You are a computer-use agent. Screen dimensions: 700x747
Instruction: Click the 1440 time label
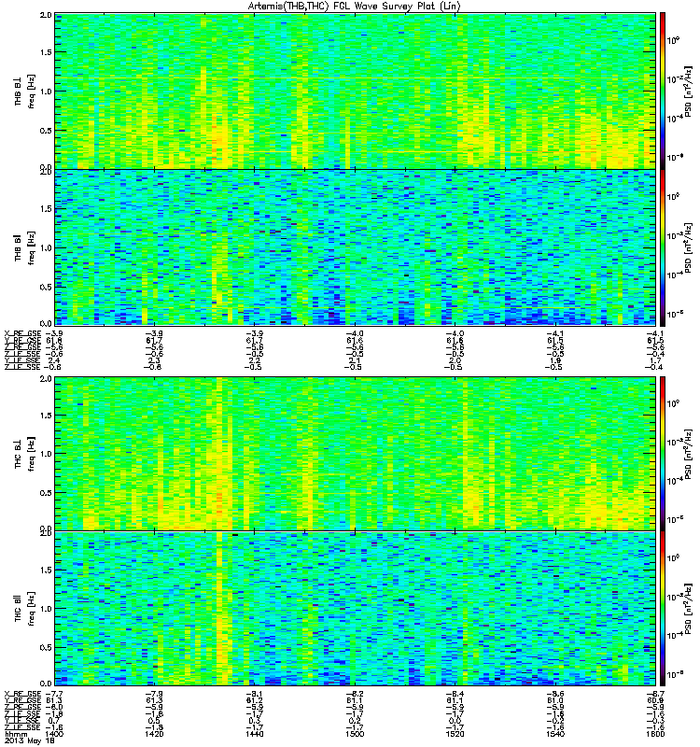point(255,734)
